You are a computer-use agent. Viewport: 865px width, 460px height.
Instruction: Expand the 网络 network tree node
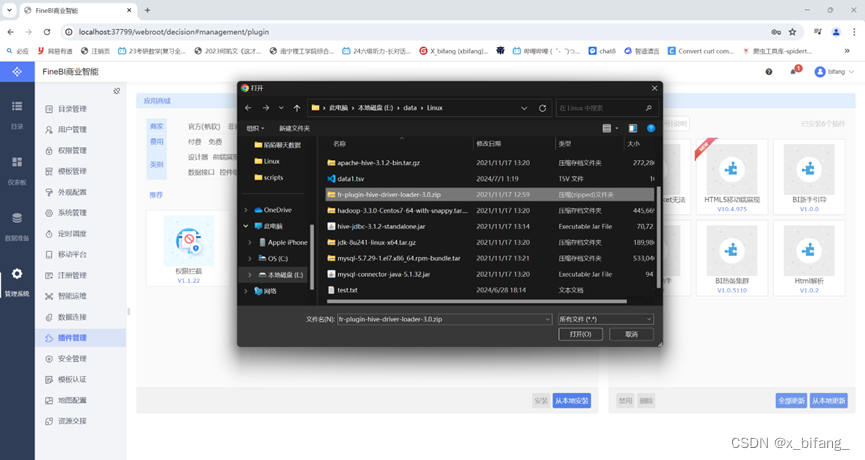pyautogui.click(x=246, y=291)
